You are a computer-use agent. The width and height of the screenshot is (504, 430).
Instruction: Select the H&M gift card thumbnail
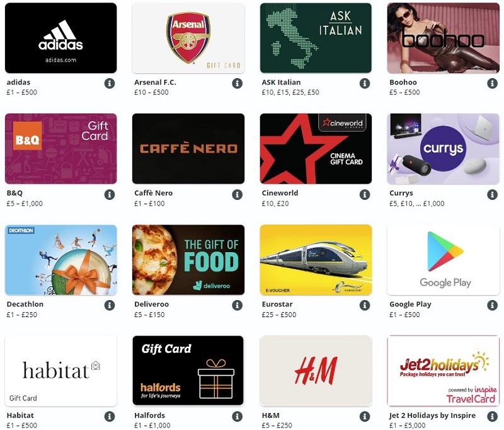(316, 371)
